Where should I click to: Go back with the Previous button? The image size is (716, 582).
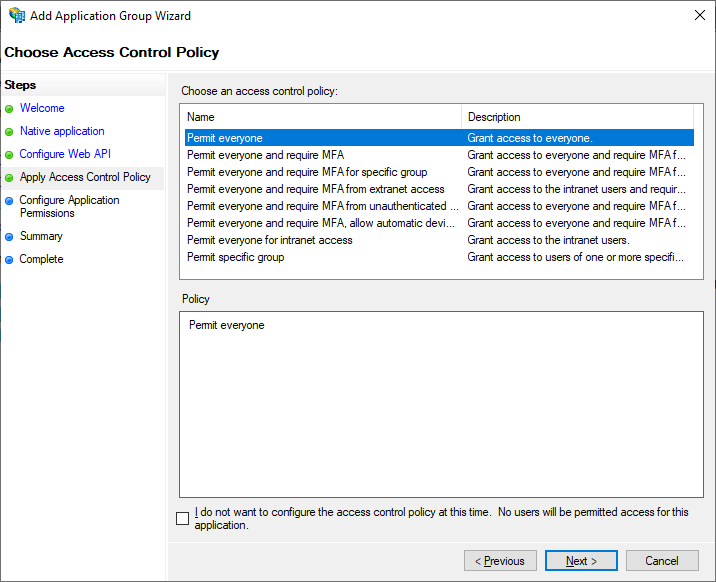pyautogui.click(x=500, y=561)
